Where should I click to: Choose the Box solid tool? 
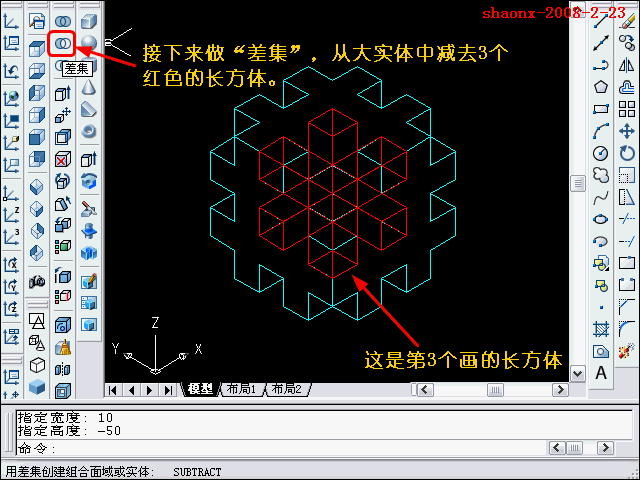89,21
